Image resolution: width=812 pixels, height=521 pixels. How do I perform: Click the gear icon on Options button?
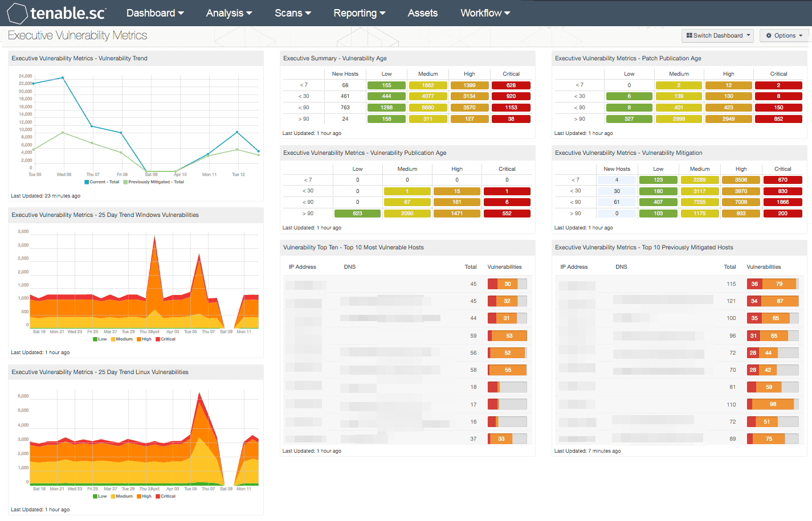tap(769, 35)
